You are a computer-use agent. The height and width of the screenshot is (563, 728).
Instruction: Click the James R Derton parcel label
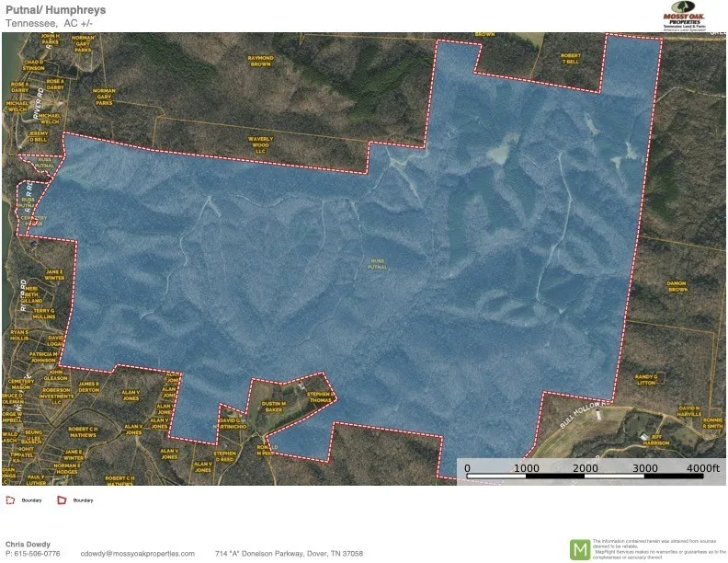pyautogui.click(x=88, y=387)
